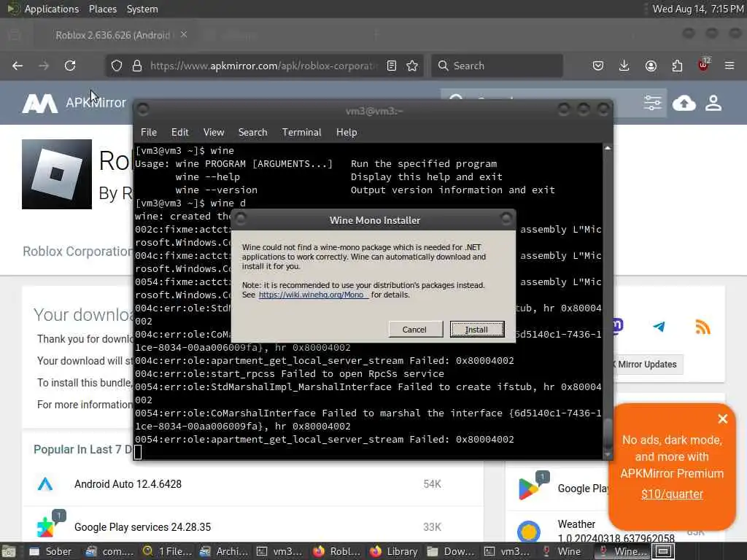Open the terminal View menu
The width and height of the screenshot is (747, 560).
214,133
